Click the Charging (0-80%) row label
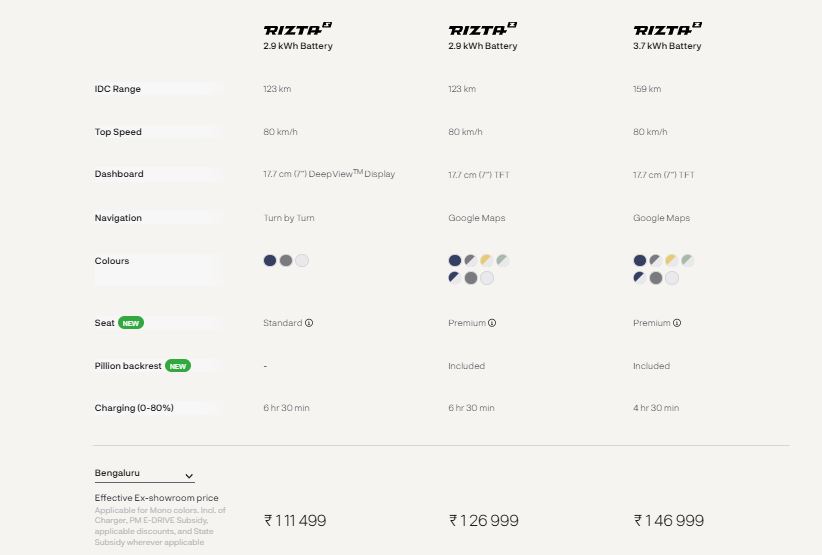822x555 pixels. (132, 408)
